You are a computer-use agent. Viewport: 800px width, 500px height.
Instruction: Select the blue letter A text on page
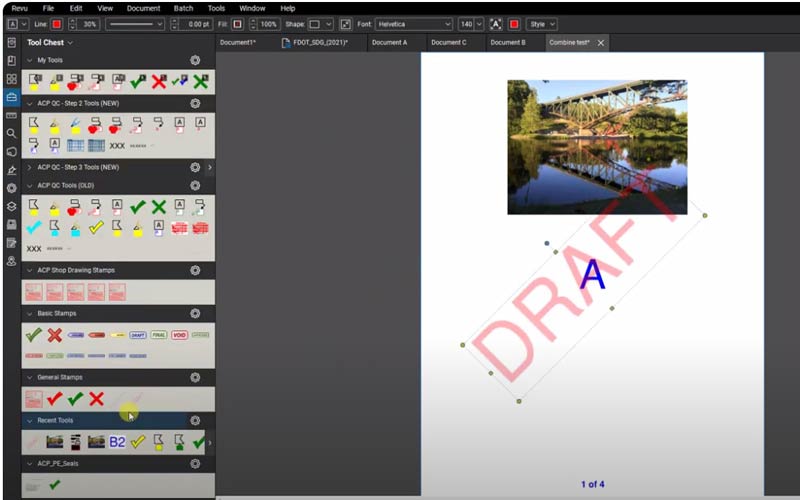(x=592, y=275)
